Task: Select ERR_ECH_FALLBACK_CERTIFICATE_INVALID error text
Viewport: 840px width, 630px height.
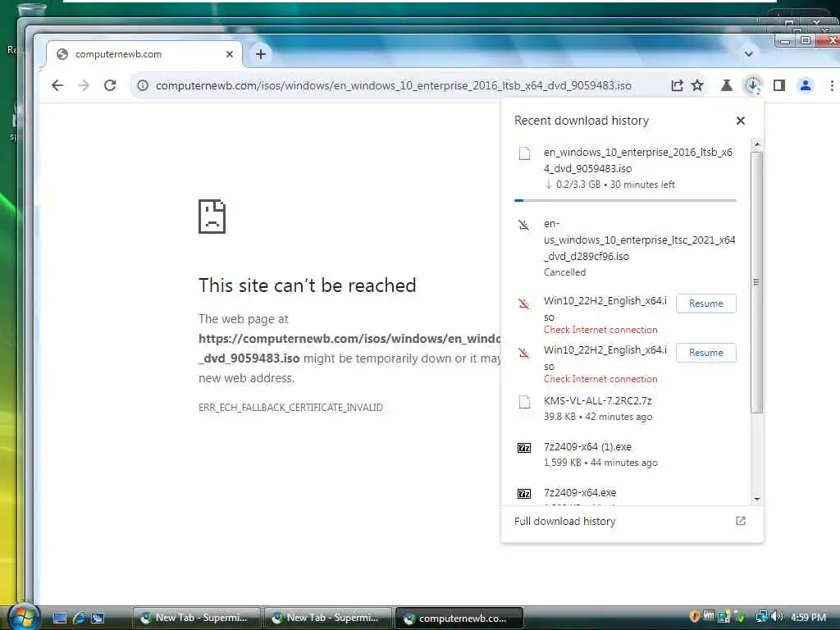Action: (x=290, y=407)
